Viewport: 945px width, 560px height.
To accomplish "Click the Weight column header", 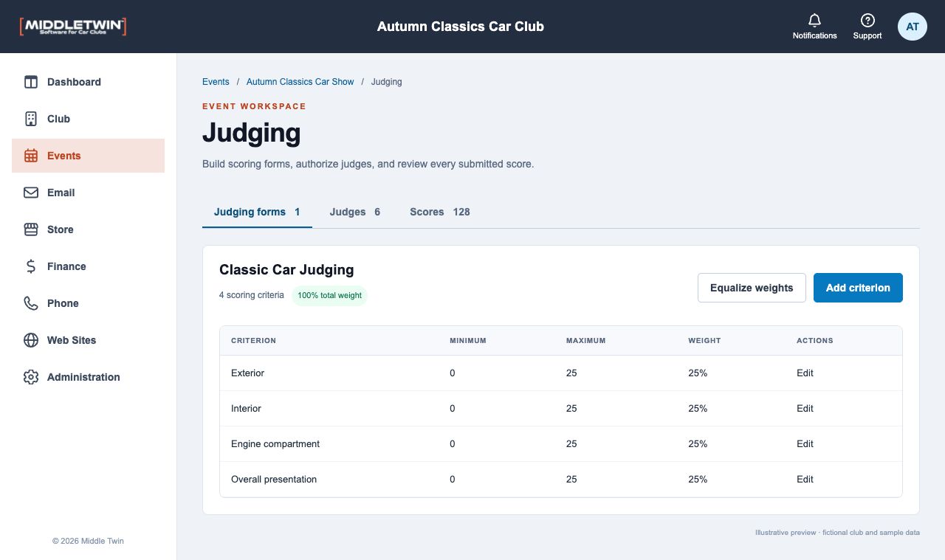I will tap(704, 341).
